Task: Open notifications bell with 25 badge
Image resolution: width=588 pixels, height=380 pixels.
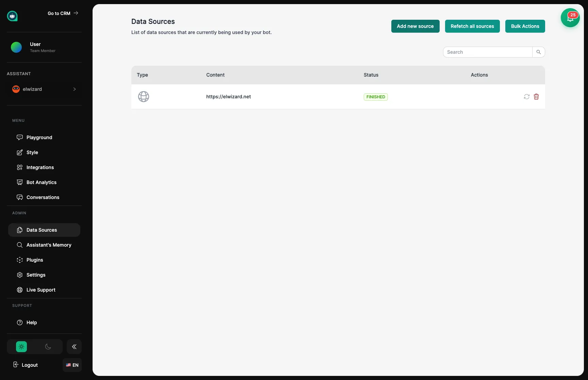Action: (570, 18)
